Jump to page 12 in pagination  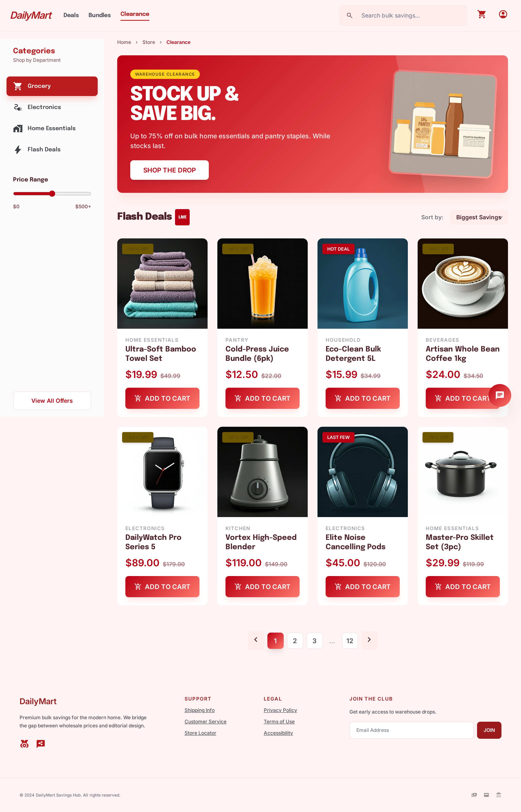click(350, 641)
